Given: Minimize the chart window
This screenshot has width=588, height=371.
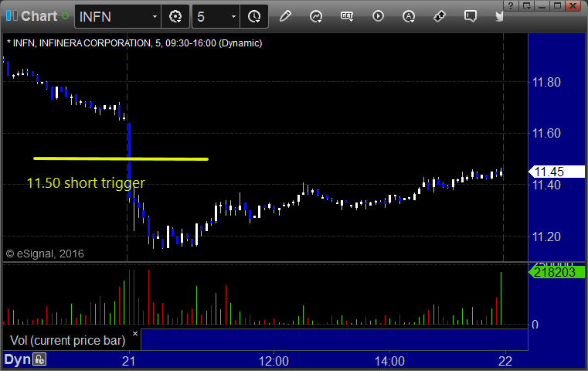Looking at the screenshot, I should tap(542, 5).
